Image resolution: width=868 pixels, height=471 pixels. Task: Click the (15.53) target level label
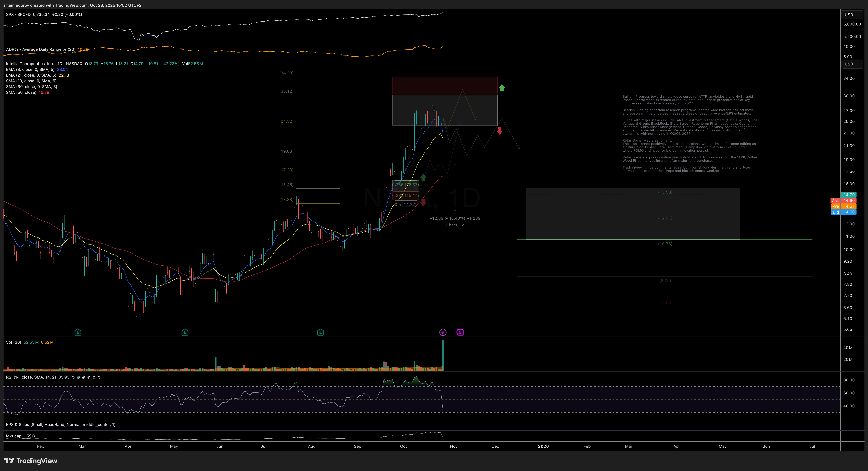tap(665, 192)
